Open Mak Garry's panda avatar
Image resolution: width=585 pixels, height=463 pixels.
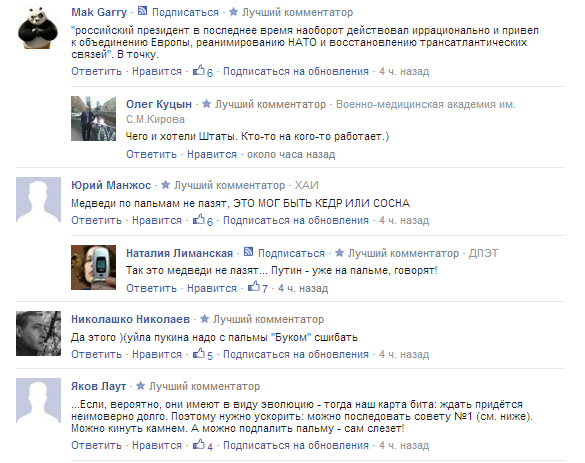(38, 27)
